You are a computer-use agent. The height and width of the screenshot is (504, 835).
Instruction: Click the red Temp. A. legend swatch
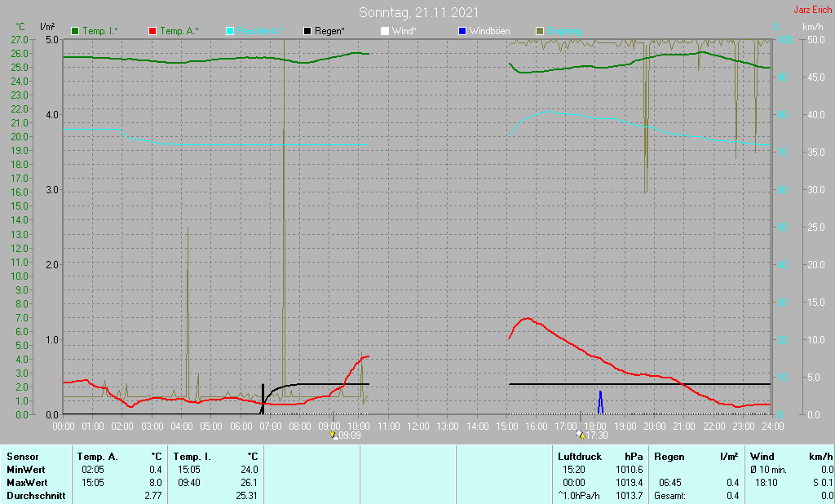pyautogui.click(x=152, y=31)
